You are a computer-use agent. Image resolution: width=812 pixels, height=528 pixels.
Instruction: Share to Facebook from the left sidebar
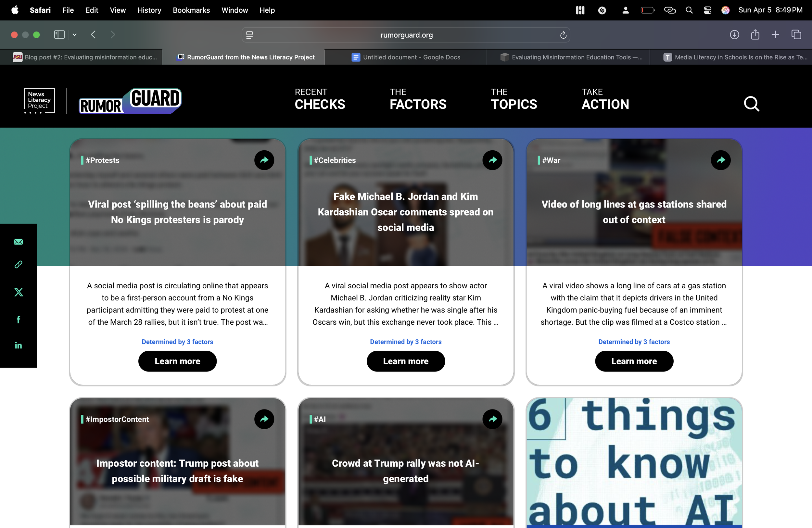tap(18, 319)
